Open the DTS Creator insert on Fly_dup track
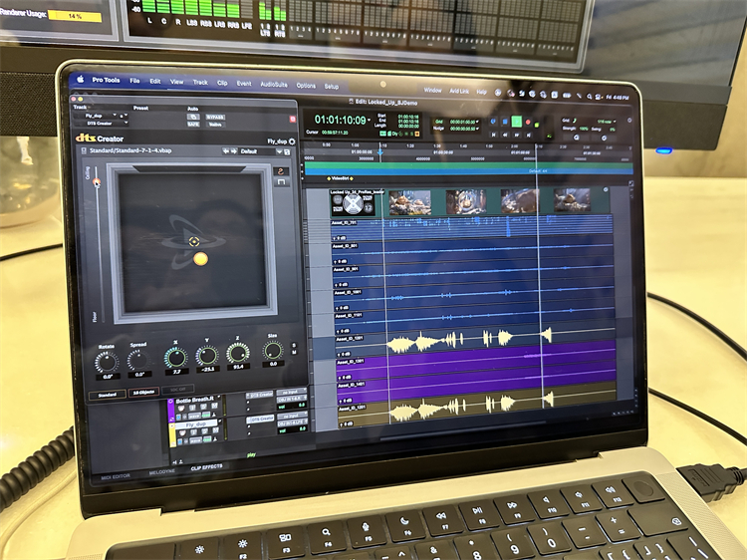This screenshot has height=560, width=747. [x=260, y=419]
